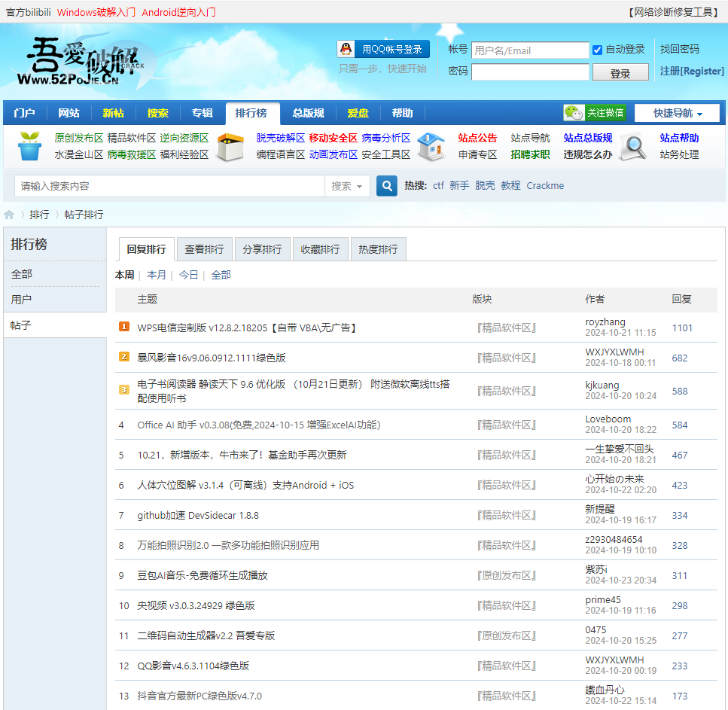The image size is (728, 710).
Task: Open the 官方bilibili link
Action: [x=29, y=12]
